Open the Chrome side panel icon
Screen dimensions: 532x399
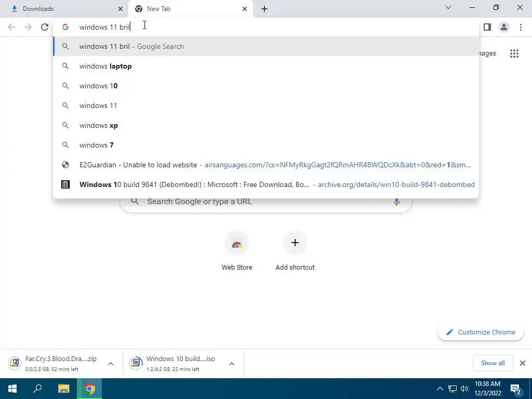[487, 27]
